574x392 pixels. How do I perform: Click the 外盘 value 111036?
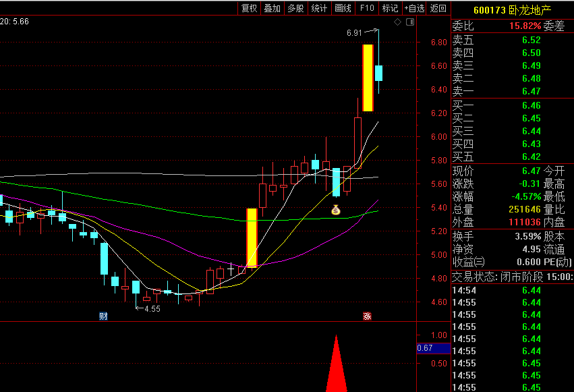click(x=525, y=222)
